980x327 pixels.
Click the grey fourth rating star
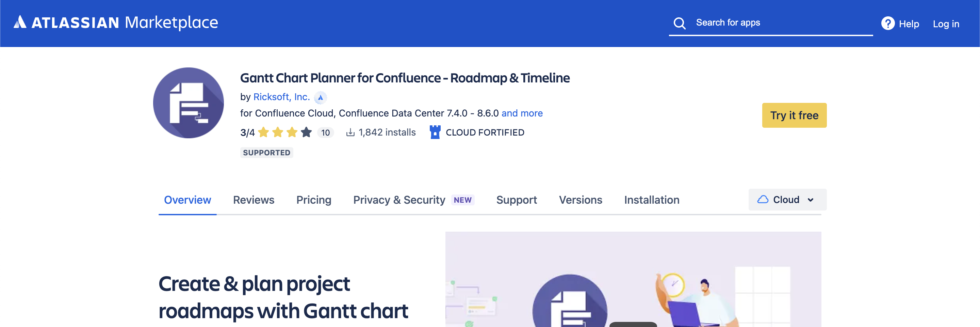click(306, 132)
